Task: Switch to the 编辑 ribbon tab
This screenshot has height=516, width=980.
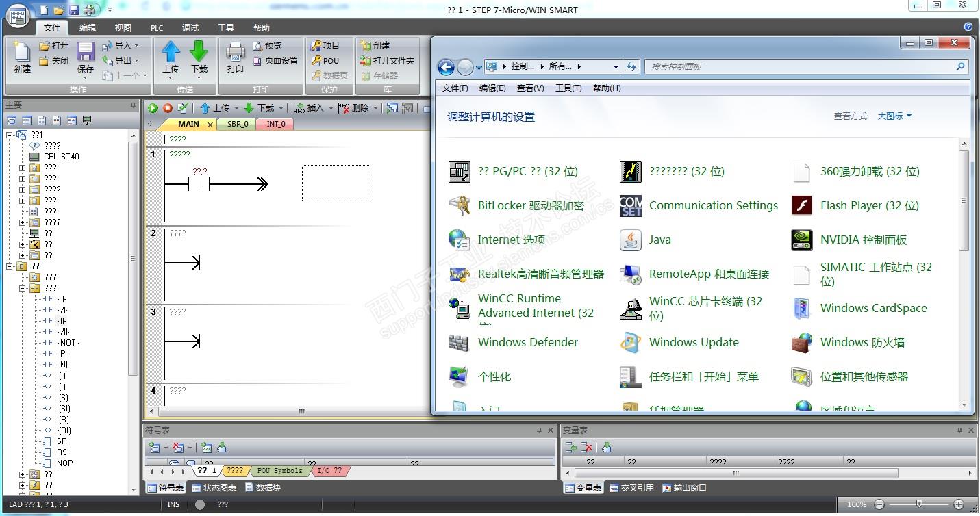Action: click(x=88, y=28)
